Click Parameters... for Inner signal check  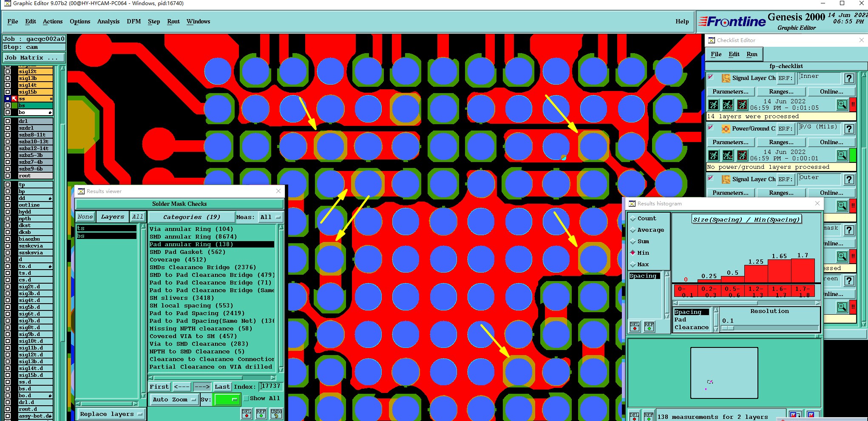click(x=730, y=91)
